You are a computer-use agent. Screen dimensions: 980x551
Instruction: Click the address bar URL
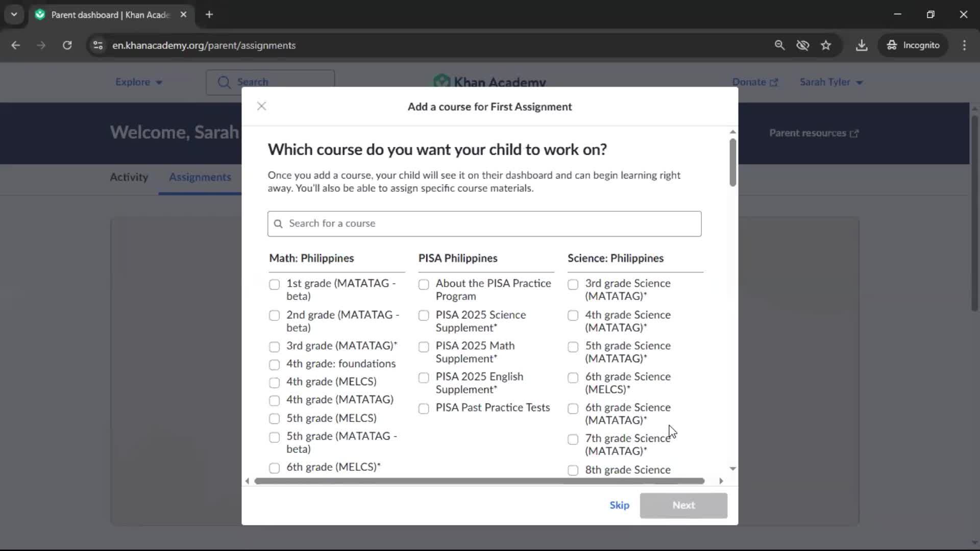[x=204, y=45]
